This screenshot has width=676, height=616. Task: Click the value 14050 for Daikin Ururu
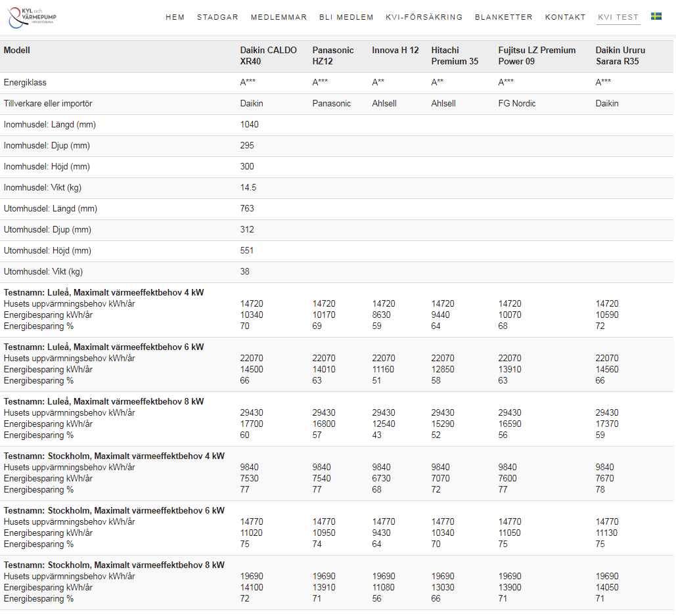pos(607,588)
